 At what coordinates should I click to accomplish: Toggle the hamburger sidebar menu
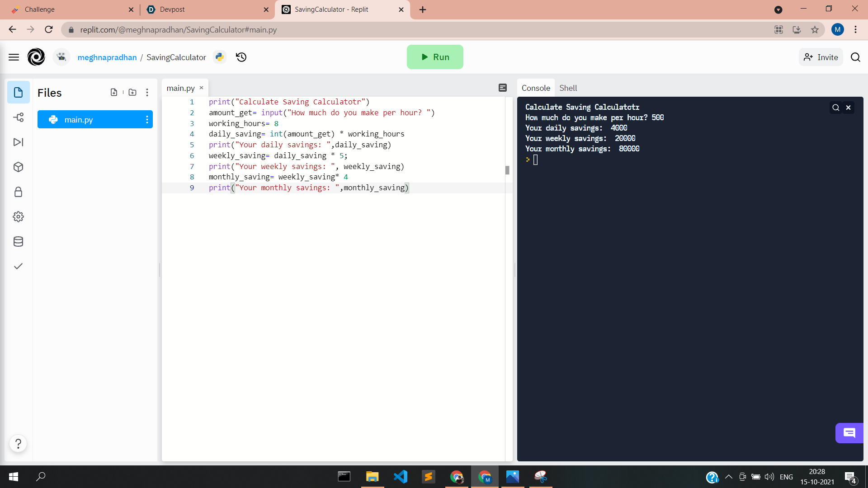tap(14, 57)
